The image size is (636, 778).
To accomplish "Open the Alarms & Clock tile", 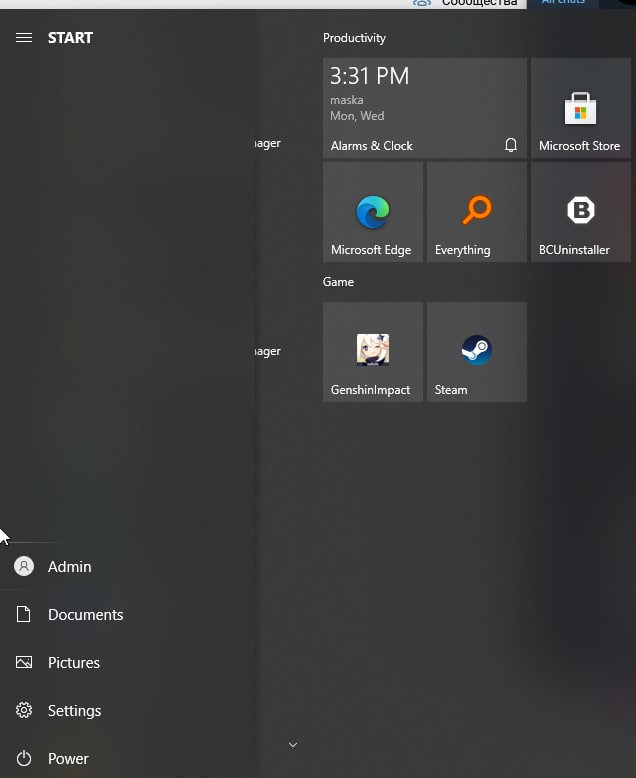I will (x=425, y=108).
